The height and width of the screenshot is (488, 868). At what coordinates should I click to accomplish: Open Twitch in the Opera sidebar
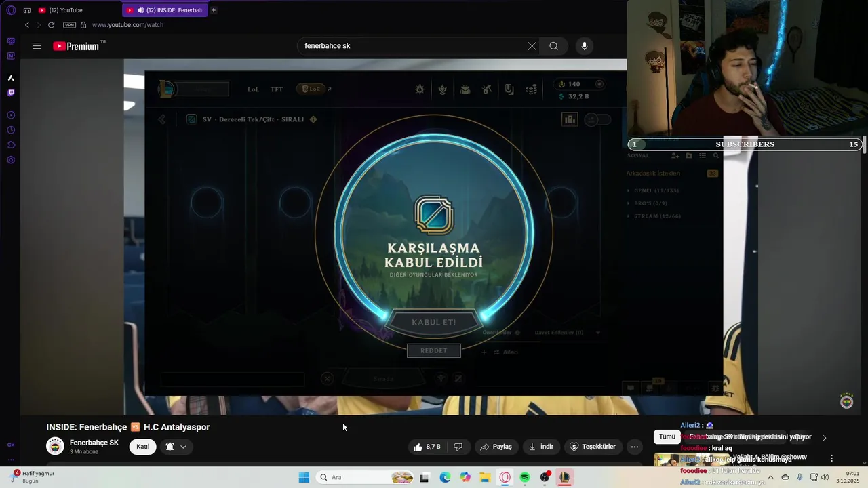[x=11, y=93]
